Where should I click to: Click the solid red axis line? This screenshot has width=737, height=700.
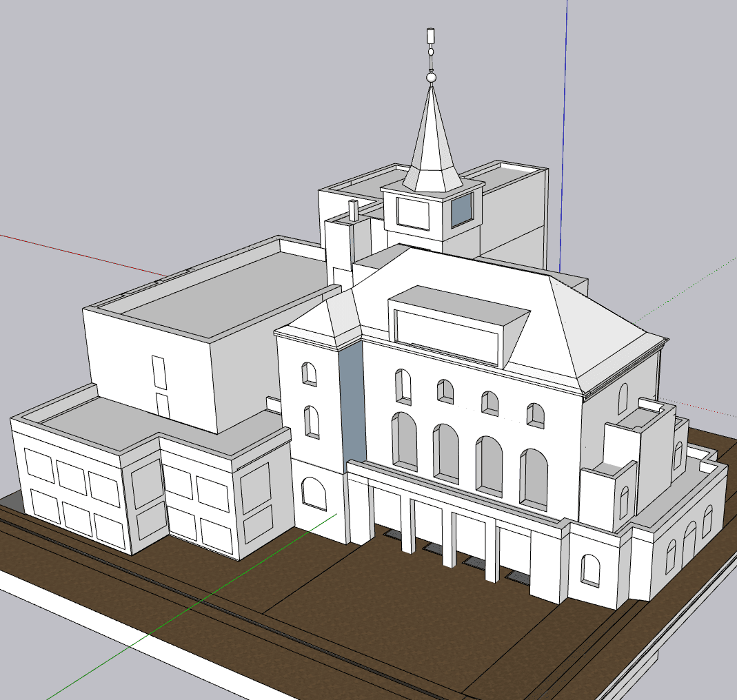point(83,256)
